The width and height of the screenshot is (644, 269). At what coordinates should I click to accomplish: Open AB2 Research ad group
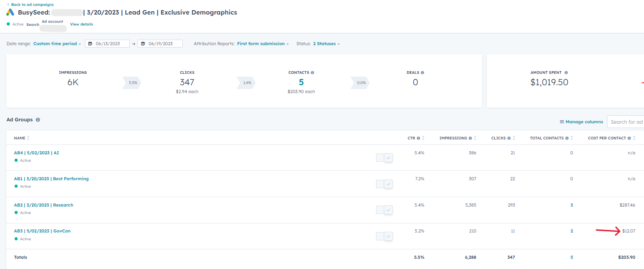44,205
